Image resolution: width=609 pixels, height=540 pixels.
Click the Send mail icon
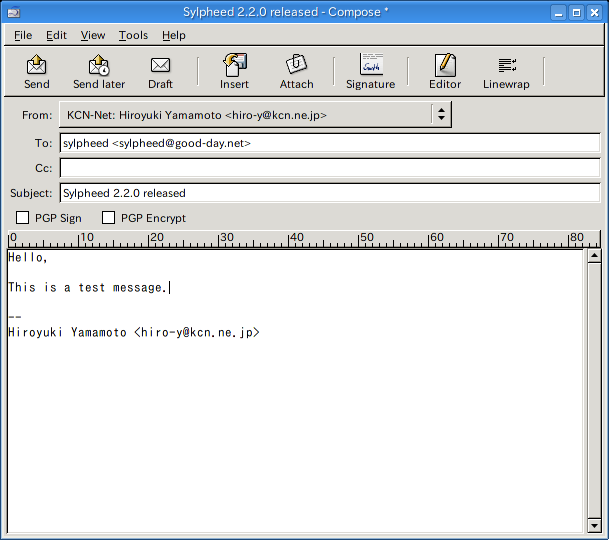click(37, 65)
